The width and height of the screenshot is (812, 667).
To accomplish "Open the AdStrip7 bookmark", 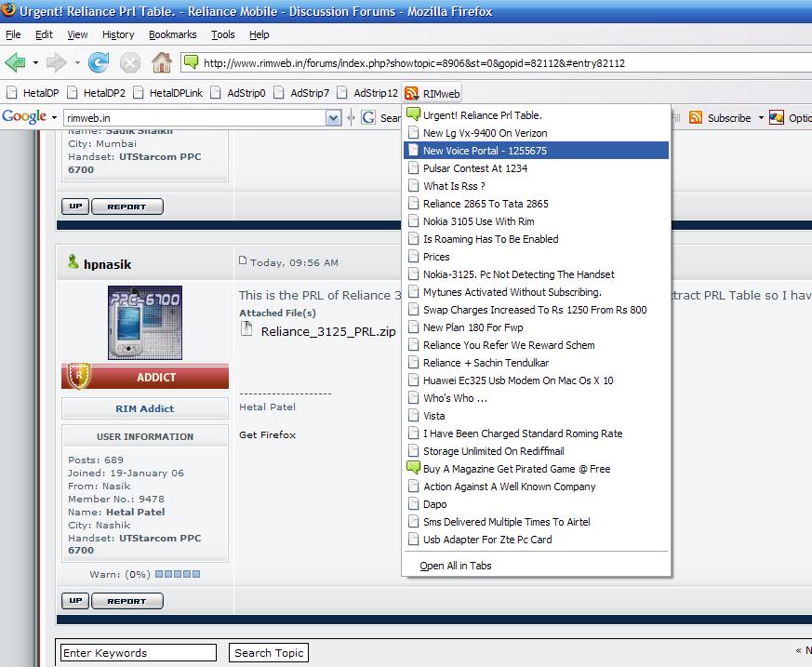I will 301,93.
